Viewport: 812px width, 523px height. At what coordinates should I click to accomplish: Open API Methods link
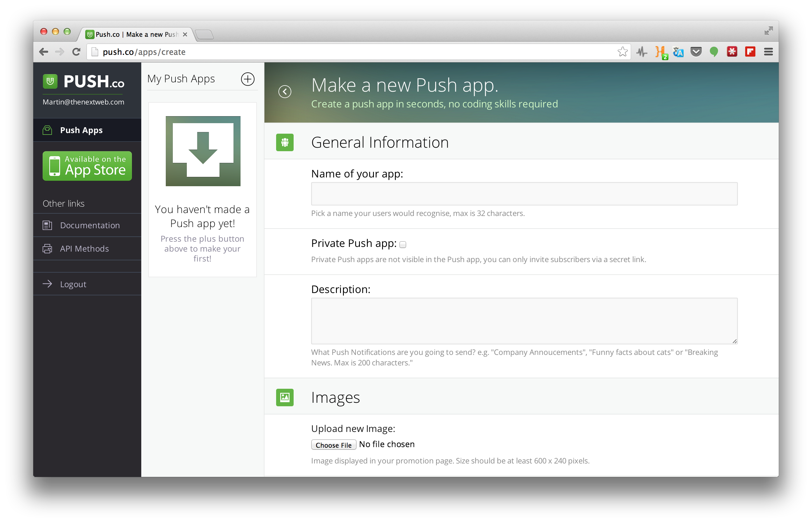87,249
